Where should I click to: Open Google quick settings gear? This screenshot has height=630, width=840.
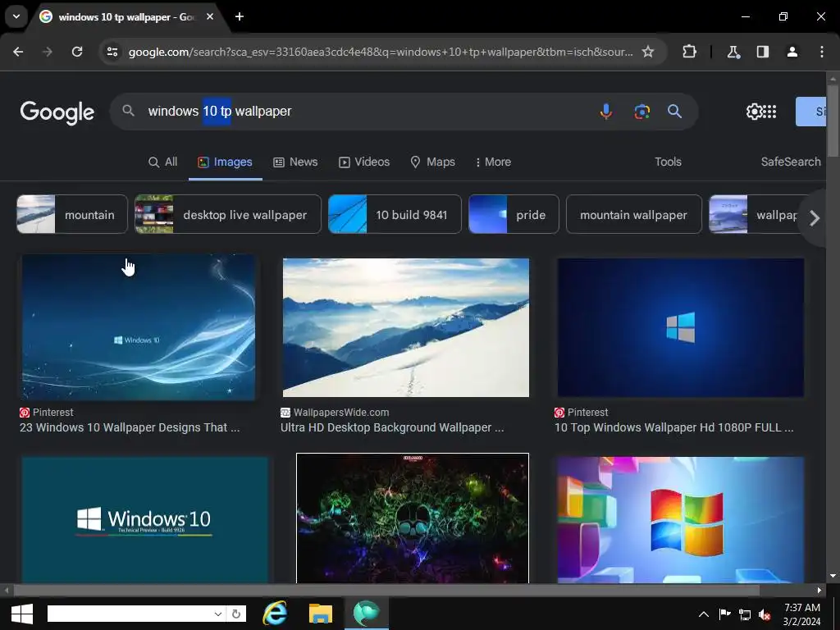click(755, 112)
